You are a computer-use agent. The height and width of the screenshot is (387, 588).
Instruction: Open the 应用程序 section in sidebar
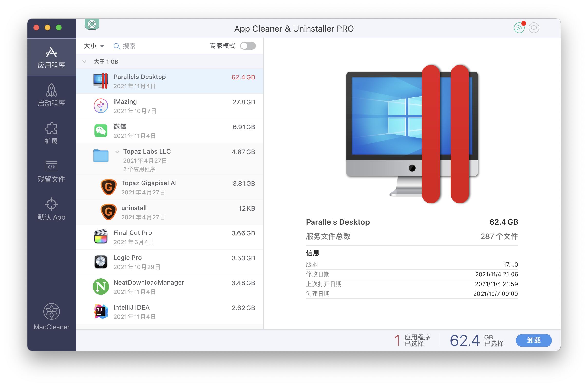[x=51, y=57]
